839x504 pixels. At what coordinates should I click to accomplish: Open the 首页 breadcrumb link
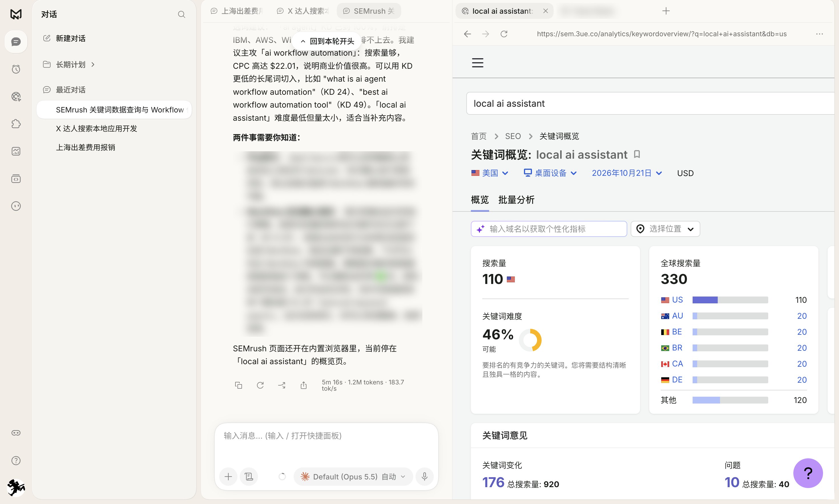click(x=479, y=136)
